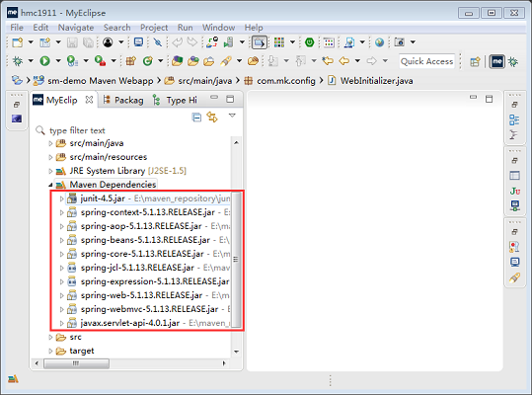Click the Console view icon in right sidebar
This screenshot has height=395, width=532.
coord(514,262)
